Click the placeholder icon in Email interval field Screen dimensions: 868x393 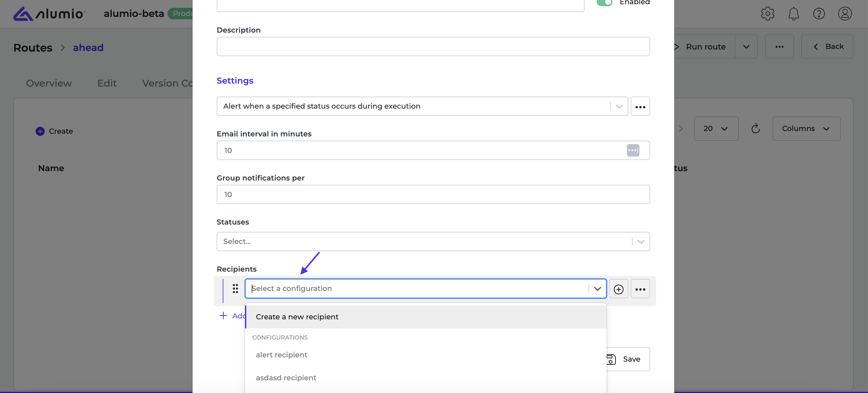633,150
